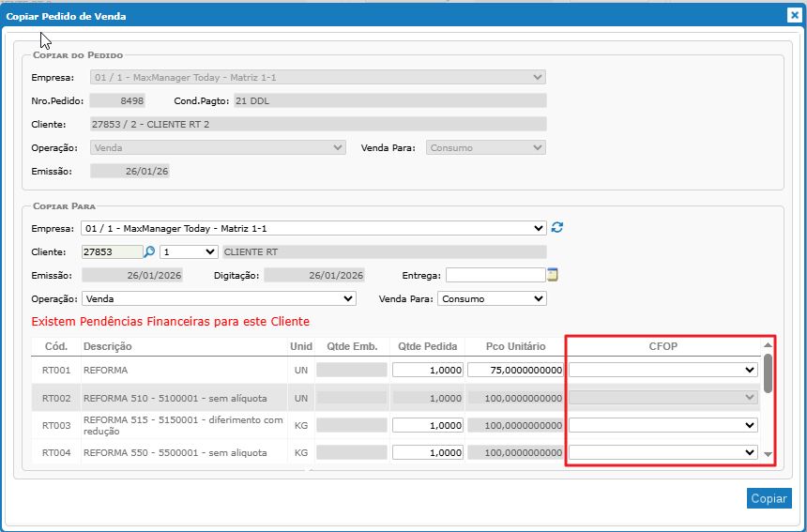Viewport: 807px width, 532px height.
Task: Click the magnifier search icon next to Cliente
Action: pyautogui.click(x=149, y=251)
